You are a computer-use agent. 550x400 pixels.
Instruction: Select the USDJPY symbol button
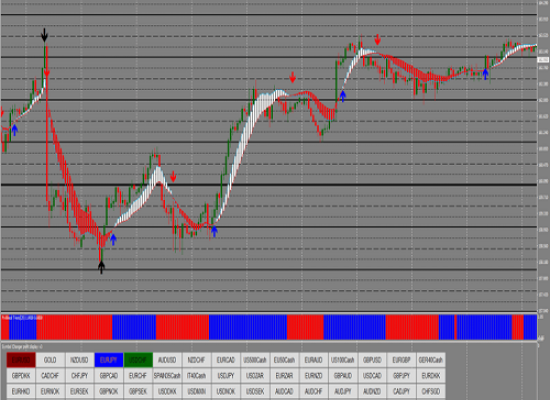coord(226,376)
